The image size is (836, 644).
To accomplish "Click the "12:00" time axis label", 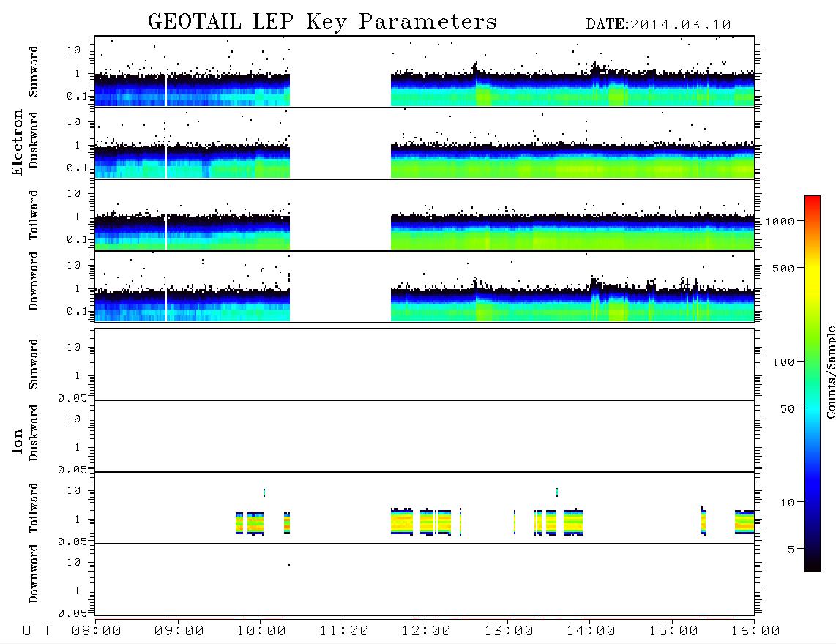I will click(x=426, y=632).
